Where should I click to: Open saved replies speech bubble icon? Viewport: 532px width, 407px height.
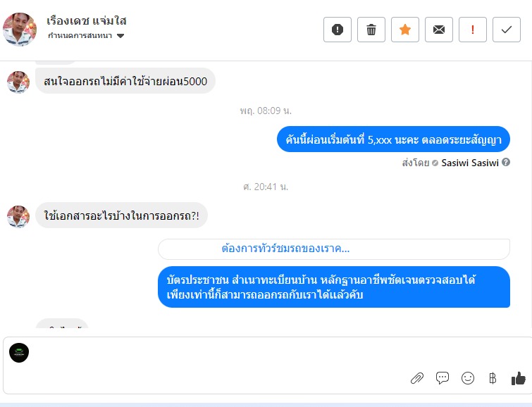point(443,378)
